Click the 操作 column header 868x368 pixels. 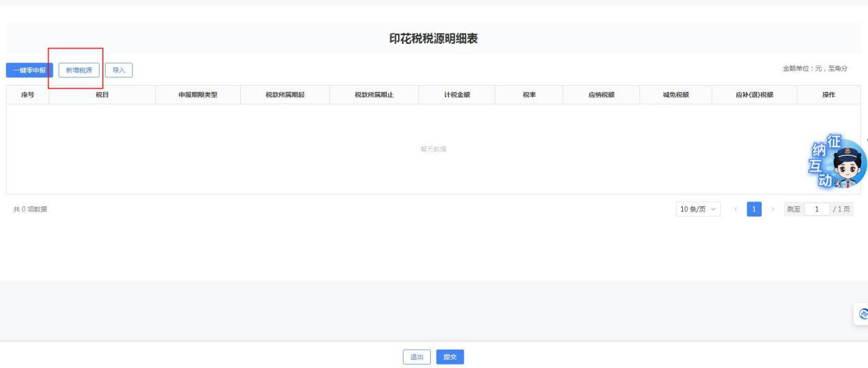point(828,95)
